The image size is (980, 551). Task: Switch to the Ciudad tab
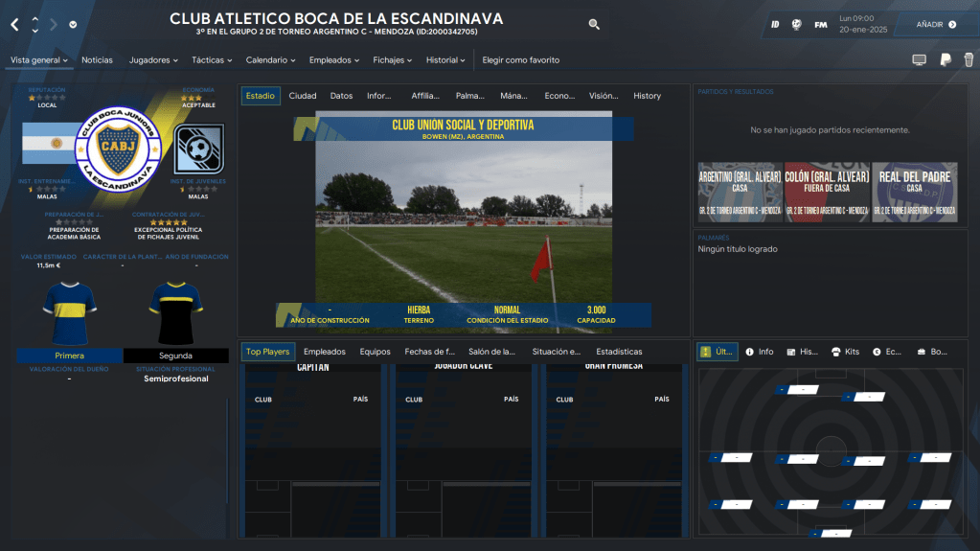pos(303,96)
